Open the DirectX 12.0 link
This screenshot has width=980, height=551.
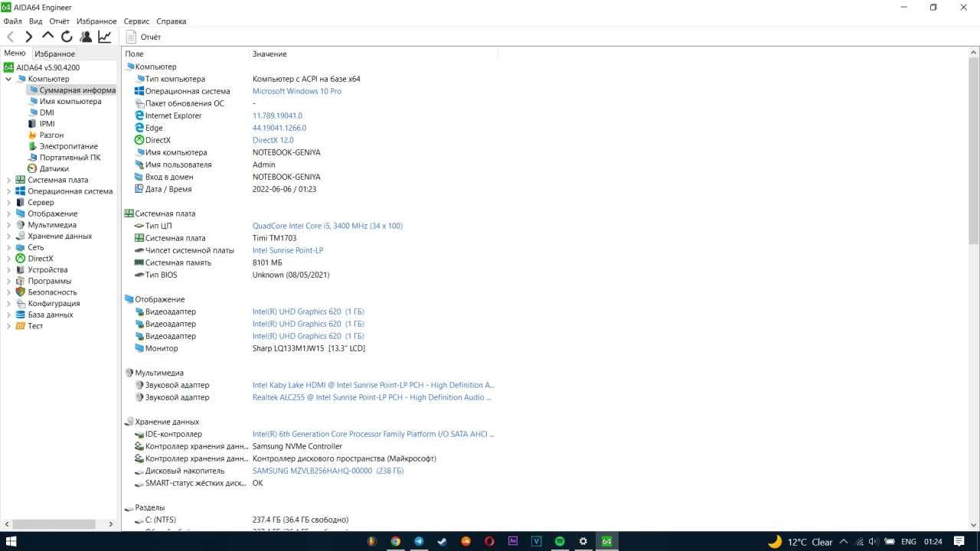point(273,140)
